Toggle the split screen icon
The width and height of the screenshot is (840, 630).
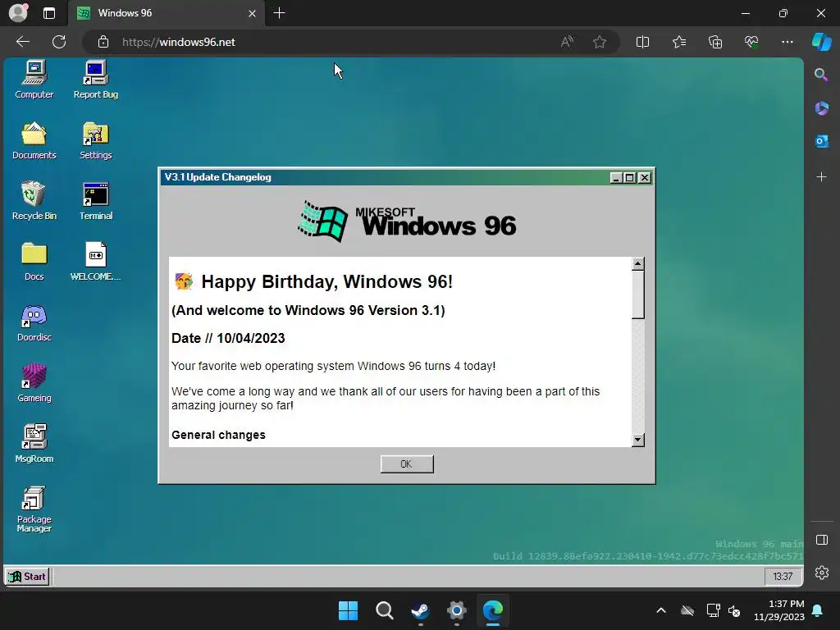642,42
